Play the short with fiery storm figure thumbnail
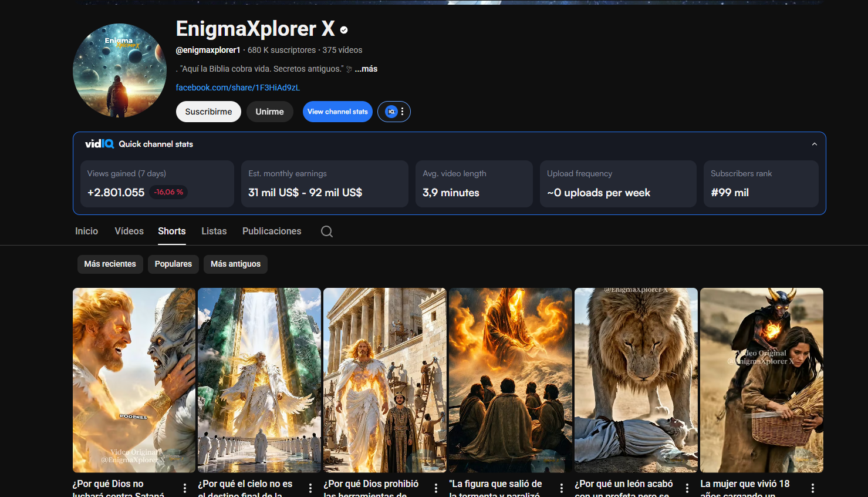This screenshot has width=868, height=497. [x=511, y=380]
